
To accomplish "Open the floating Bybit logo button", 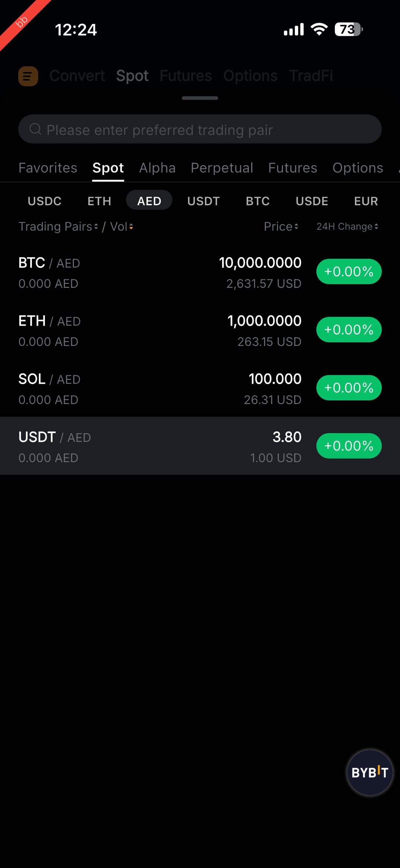I will pyautogui.click(x=369, y=772).
